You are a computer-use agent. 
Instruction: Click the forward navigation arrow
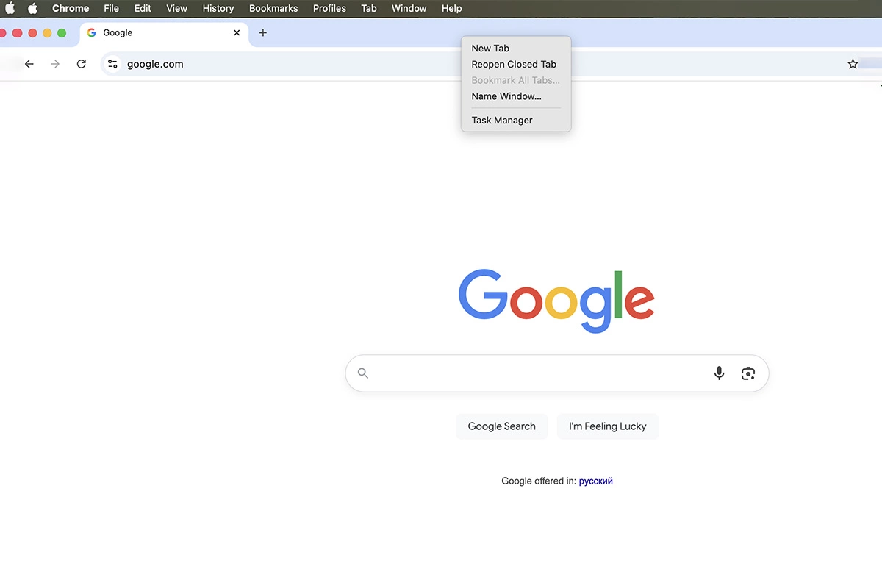(54, 64)
